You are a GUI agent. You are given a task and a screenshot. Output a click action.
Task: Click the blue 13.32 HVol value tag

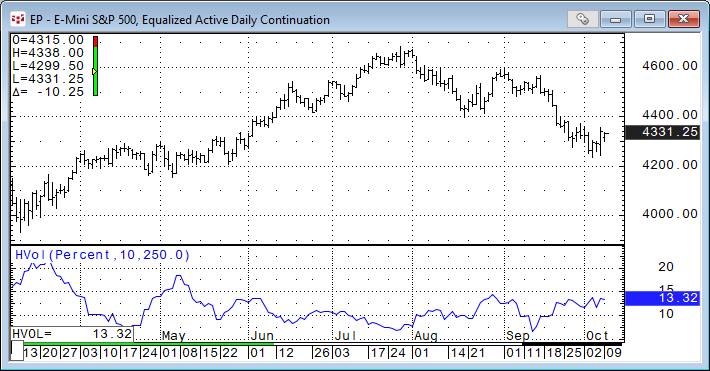click(x=663, y=298)
